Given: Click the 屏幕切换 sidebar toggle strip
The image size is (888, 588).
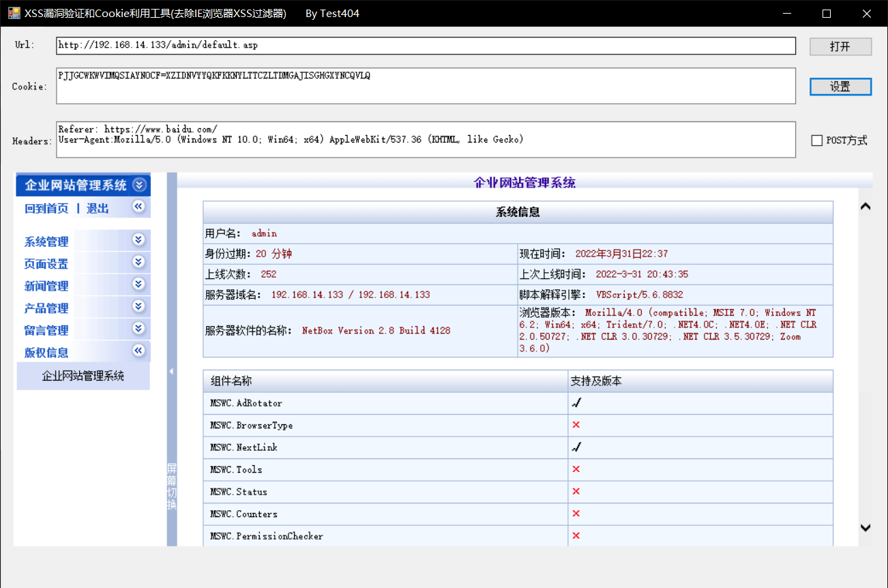Looking at the screenshot, I should coord(172,486).
